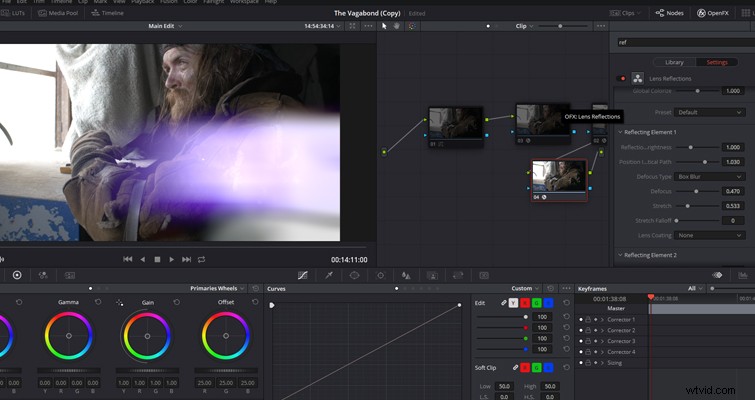
Task: Open the Color Wheels palette icon
Action: point(17,275)
